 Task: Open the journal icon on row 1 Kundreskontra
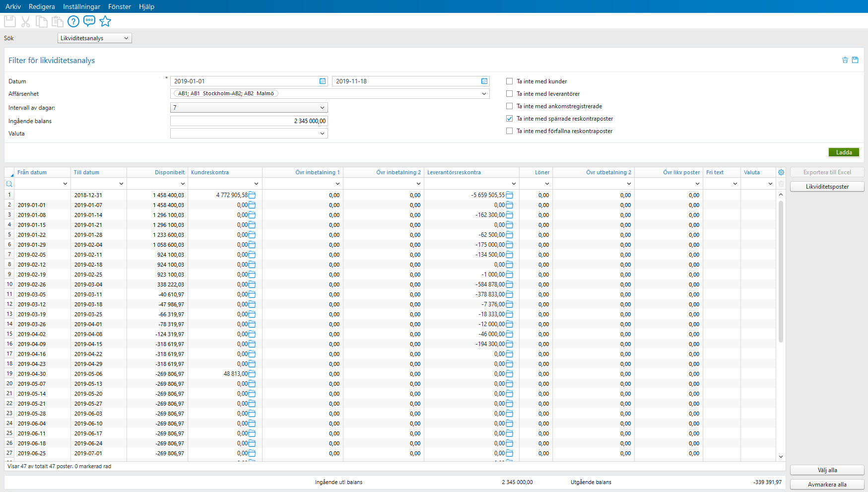(253, 195)
